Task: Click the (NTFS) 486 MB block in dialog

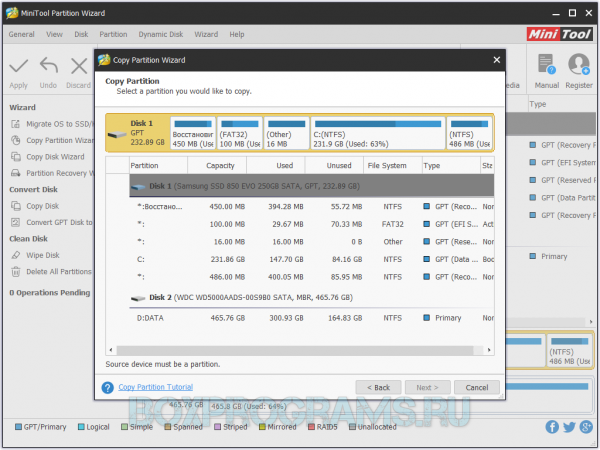Action: coord(469,133)
